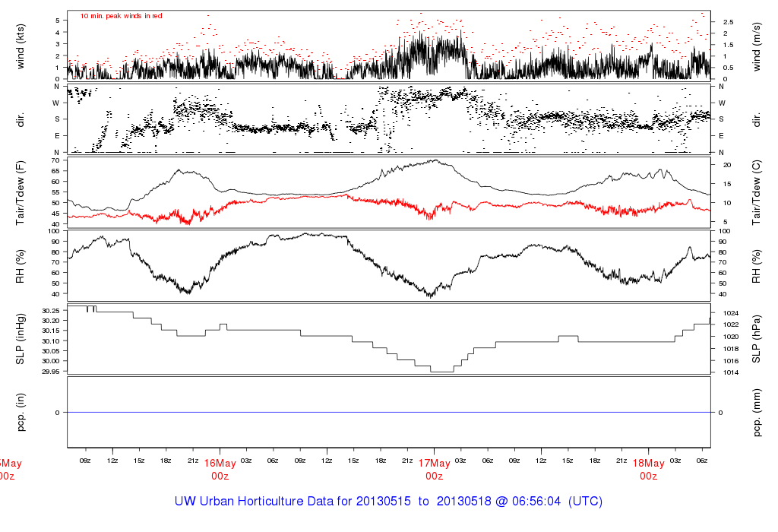Click the "65" Fahrenheit temperature tick
The height and width of the screenshot is (532, 778).
(55, 171)
